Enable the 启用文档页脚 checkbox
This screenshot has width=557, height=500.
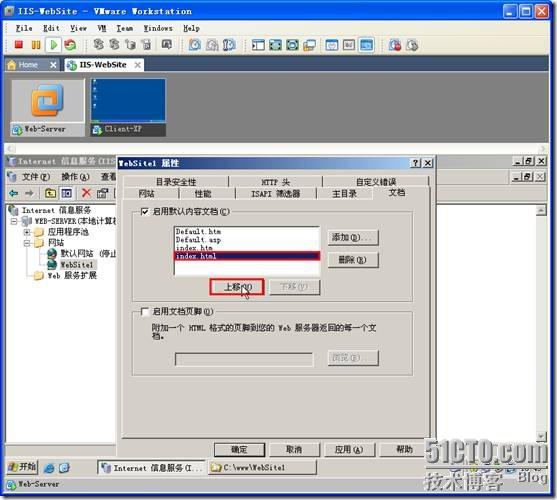[x=145, y=311]
